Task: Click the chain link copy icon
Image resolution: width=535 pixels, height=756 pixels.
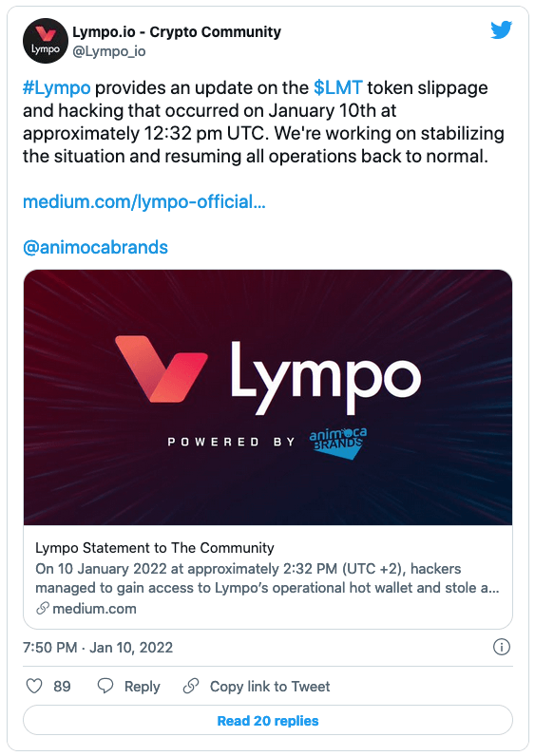Action: point(191,686)
